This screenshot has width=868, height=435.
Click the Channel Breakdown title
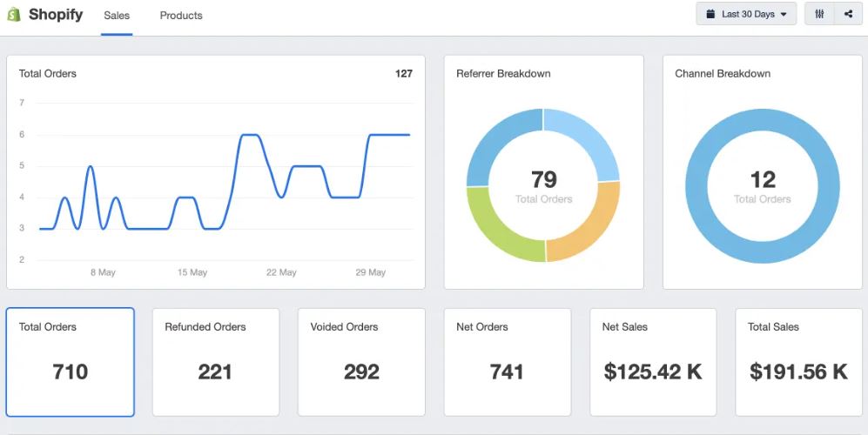(x=723, y=74)
